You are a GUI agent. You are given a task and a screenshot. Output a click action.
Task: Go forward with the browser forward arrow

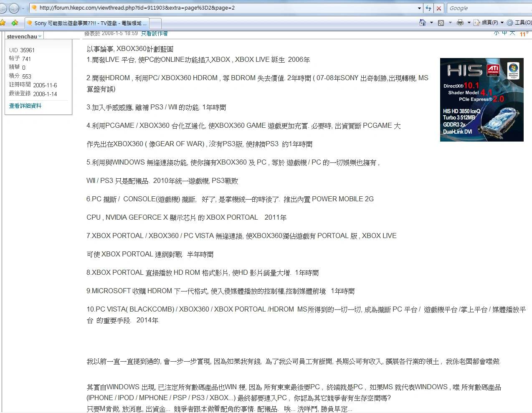14,8
